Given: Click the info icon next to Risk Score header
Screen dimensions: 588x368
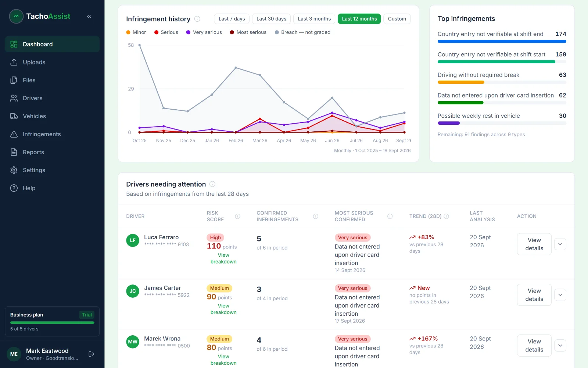Looking at the screenshot, I should click(x=238, y=216).
